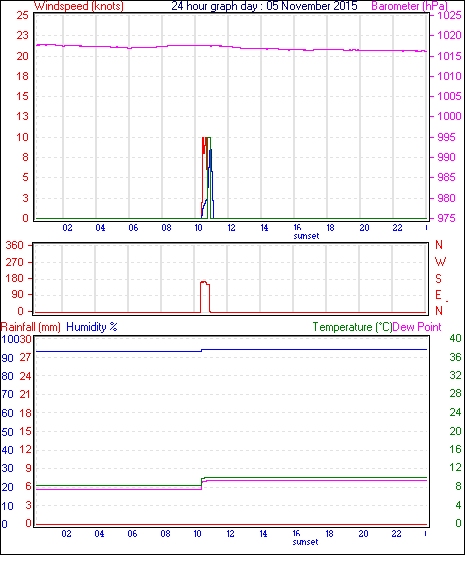Viewport: 465px width, 563px height.
Task: Click the 40 degree temperature axis label
Action: (x=455, y=338)
